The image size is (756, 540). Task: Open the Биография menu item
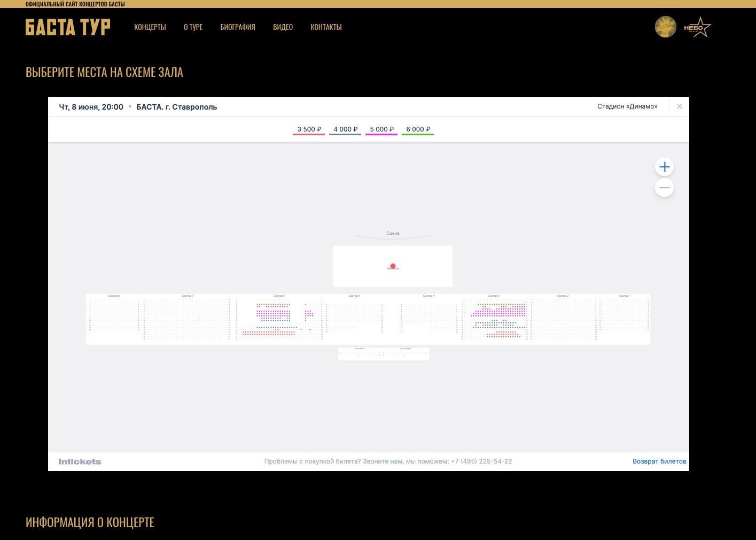[238, 27]
